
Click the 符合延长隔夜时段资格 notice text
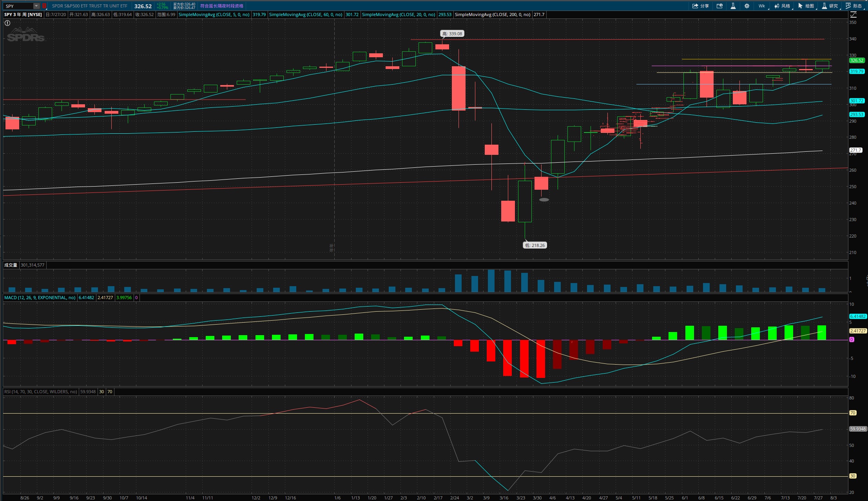(x=222, y=6)
